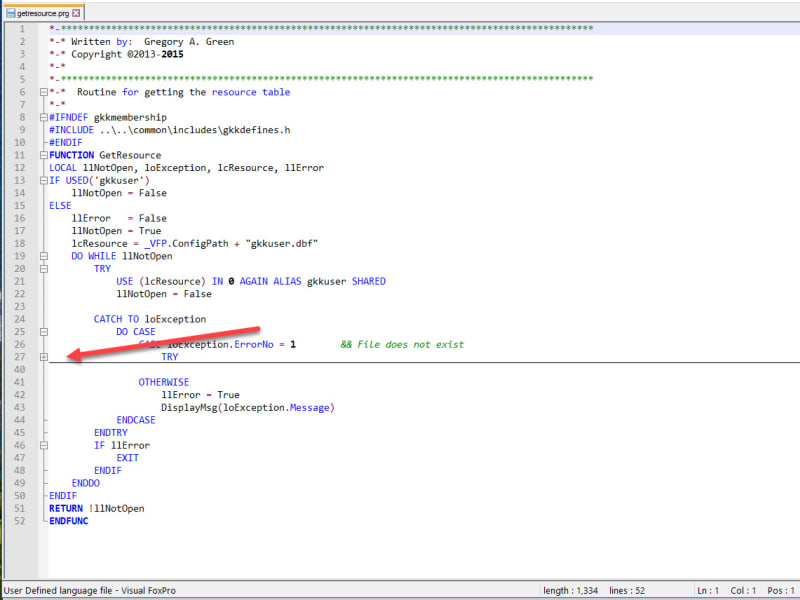Viewport: 800px width, 600px height.
Task: Click the "gkkuser.dbf" string literal
Action: [x=282, y=243]
